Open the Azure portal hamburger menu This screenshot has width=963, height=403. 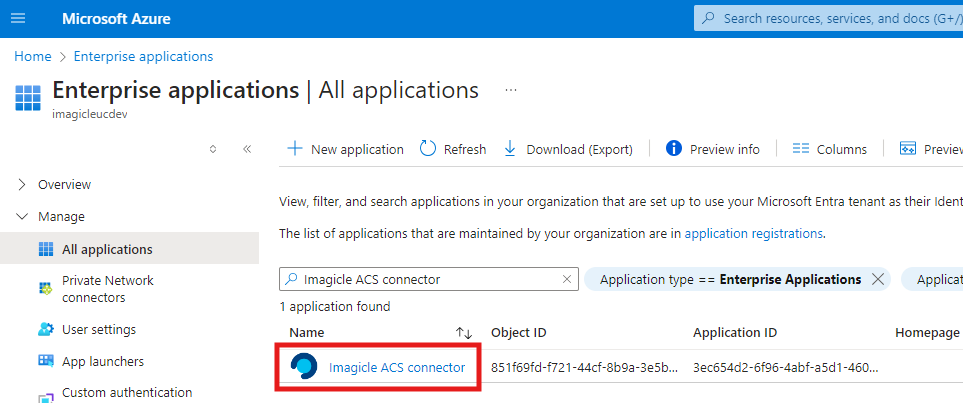click(x=19, y=19)
